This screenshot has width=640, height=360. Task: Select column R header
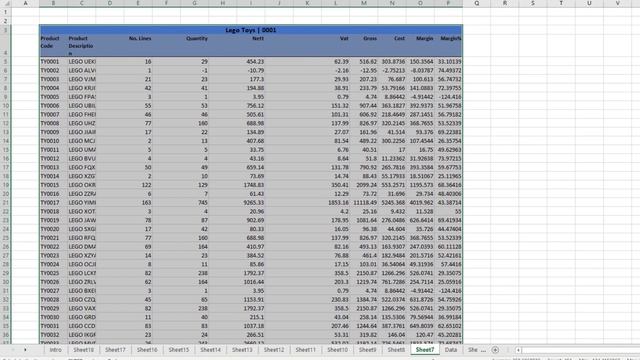(x=505, y=3)
